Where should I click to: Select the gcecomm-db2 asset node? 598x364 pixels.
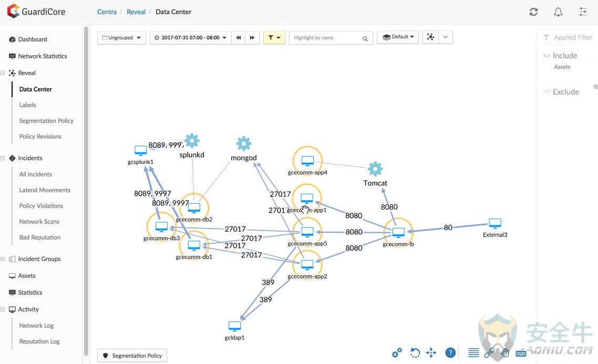(194, 207)
